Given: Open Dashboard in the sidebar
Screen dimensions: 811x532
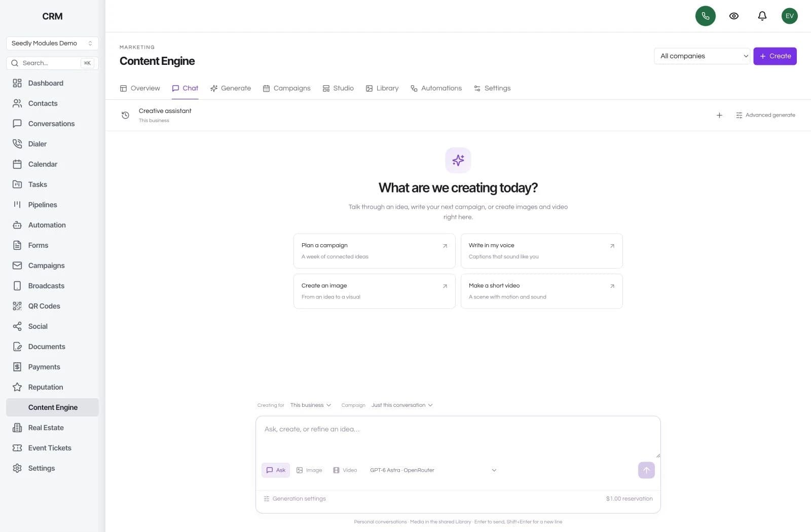Looking at the screenshot, I should click(52, 83).
